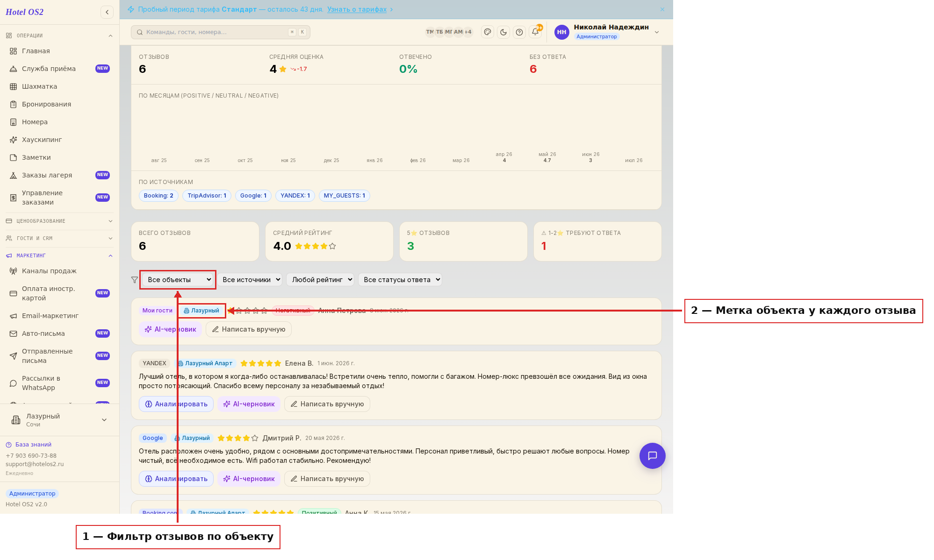Open the База знаний link

(33, 445)
